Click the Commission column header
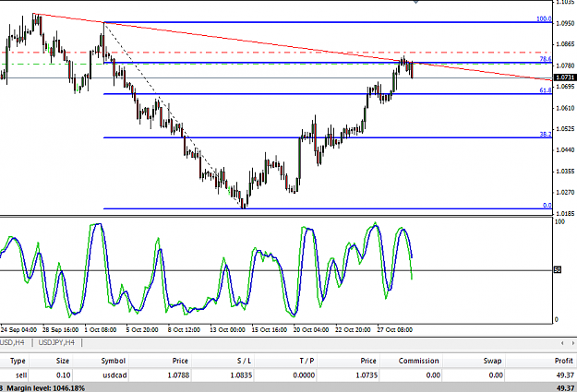The image size is (577, 392). (x=418, y=361)
